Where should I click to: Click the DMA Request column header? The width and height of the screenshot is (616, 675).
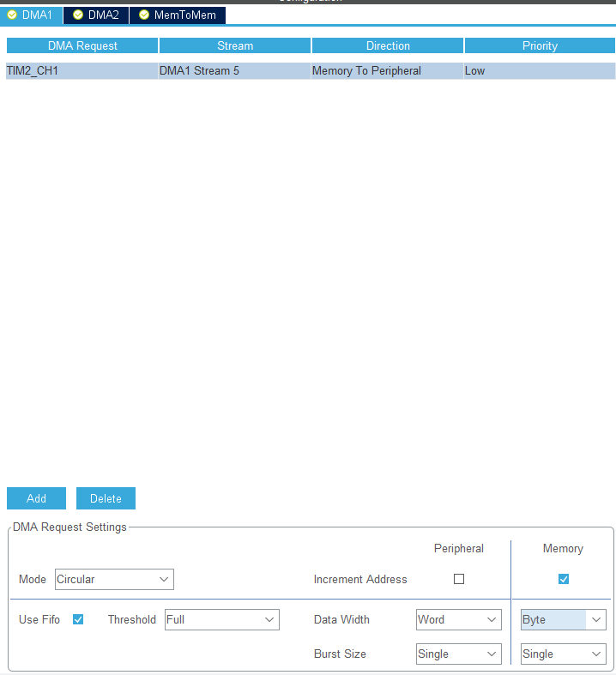(x=82, y=45)
